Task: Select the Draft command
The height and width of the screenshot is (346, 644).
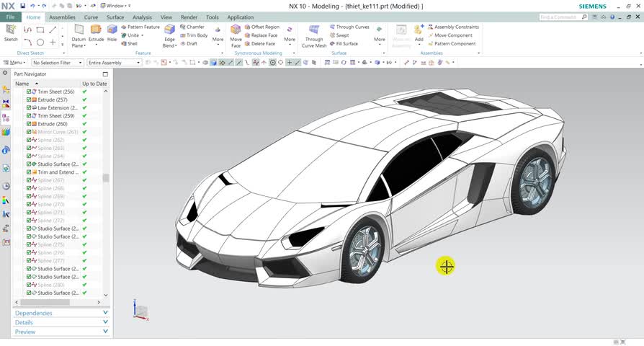Action: point(189,43)
